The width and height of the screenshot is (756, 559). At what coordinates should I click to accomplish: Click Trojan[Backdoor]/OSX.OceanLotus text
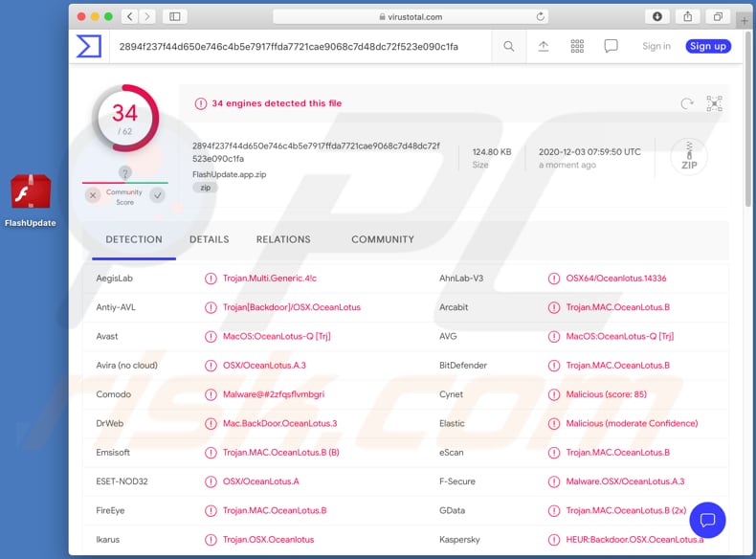click(x=291, y=307)
